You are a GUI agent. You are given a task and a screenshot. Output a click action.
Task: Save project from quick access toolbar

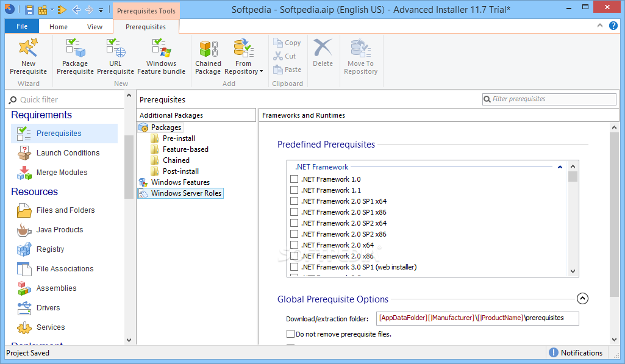pyautogui.click(x=29, y=10)
